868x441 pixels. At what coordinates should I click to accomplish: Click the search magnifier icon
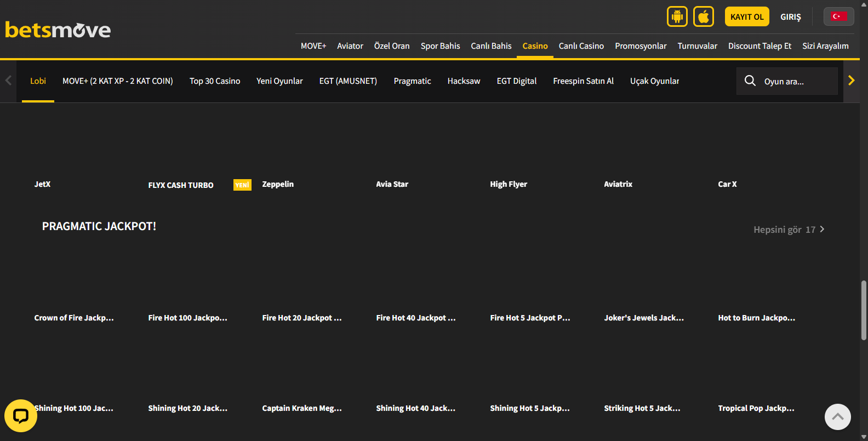tap(750, 81)
